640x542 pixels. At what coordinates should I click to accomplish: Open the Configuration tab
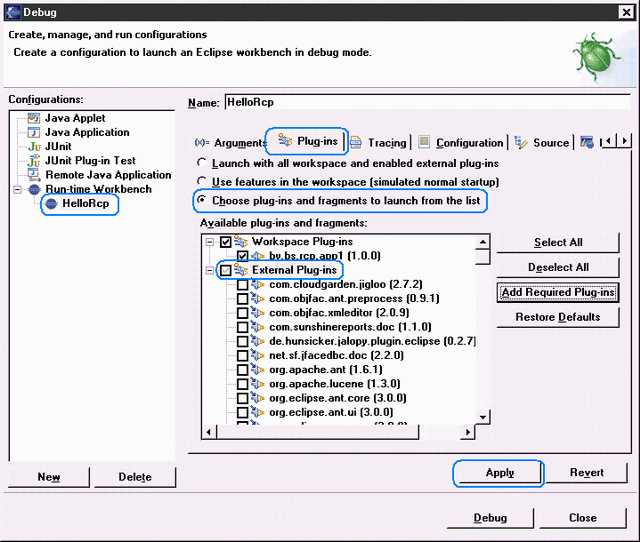[461, 142]
